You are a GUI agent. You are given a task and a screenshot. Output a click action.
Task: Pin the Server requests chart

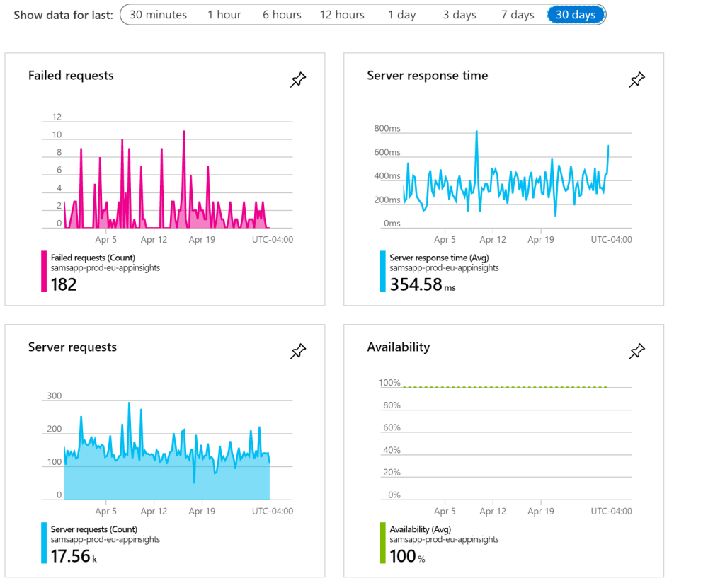(x=298, y=352)
